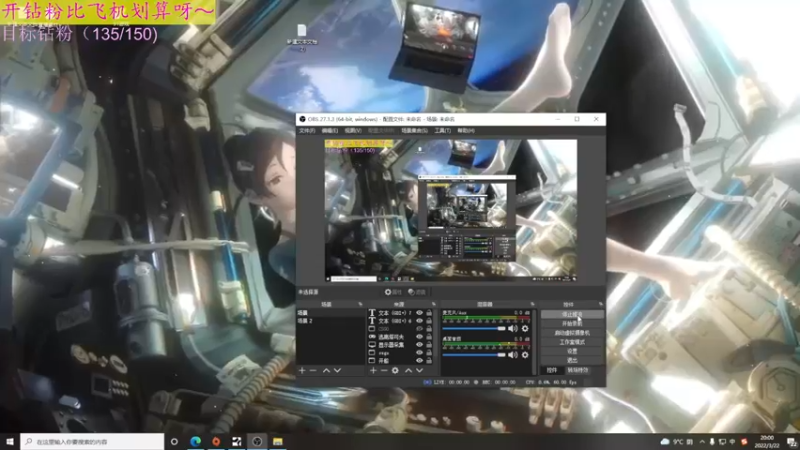Image resolution: width=800 pixels, height=450 pixels.
Task: Expand hidden system tray icons chevron
Action: click(x=702, y=441)
